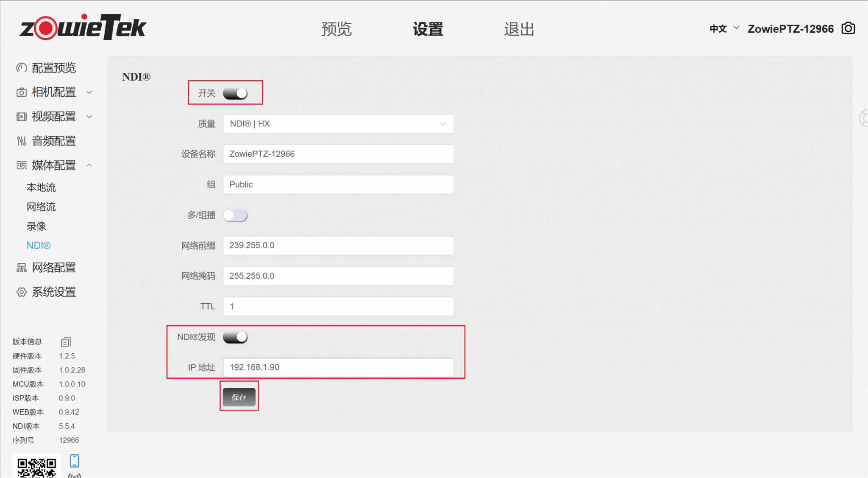Open 系统设置 in the sidebar
The image size is (868, 478).
pyautogui.click(x=54, y=292)
